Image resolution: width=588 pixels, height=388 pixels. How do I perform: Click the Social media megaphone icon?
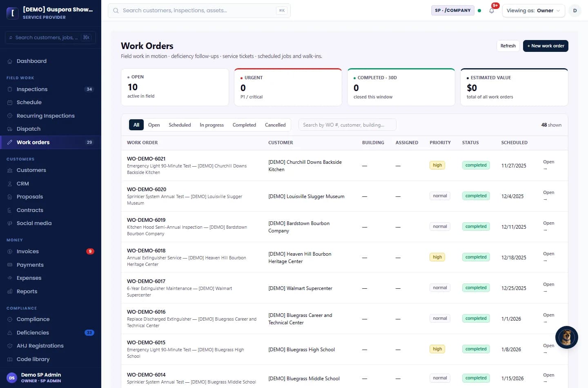pos(10,223)
